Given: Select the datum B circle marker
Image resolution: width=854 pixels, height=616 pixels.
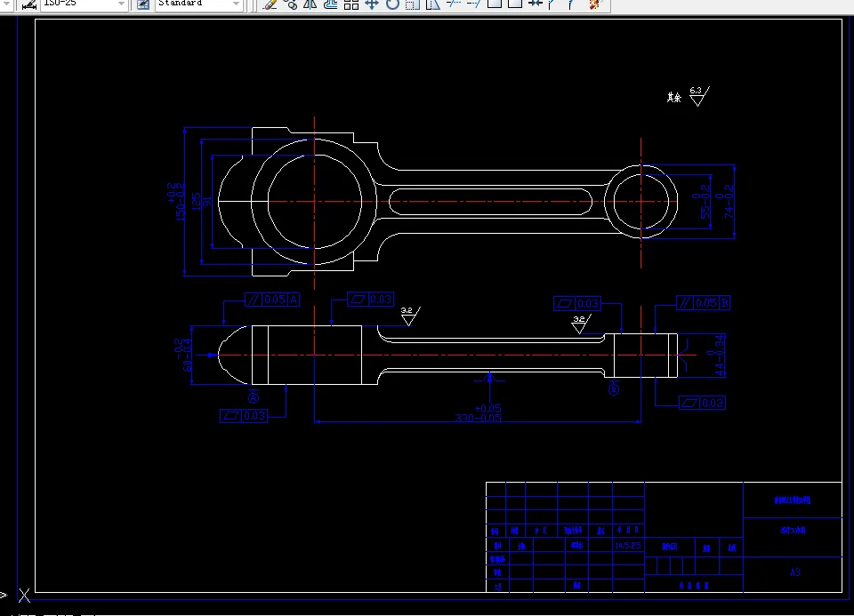Looking at the screenshot, I should coord(614,389).
